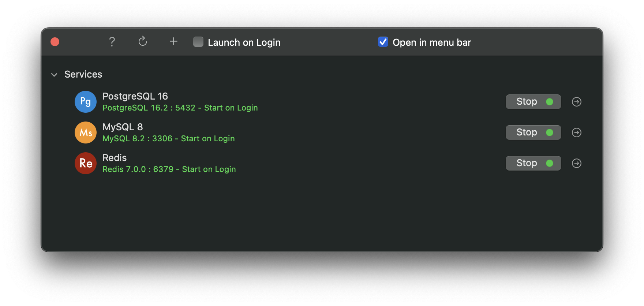Screen dimensions: 644x306
Task: Click the red Re Redis icon
Action: [x=86, y=163]
